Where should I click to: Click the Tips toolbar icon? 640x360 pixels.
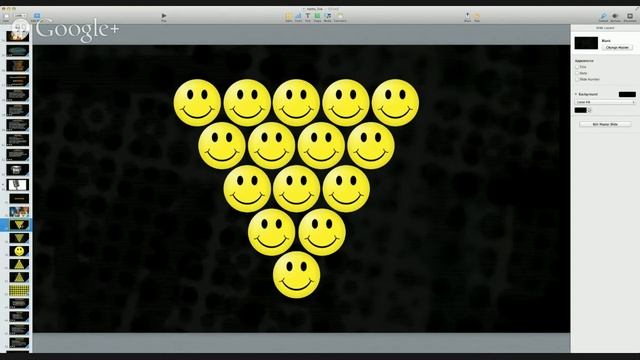pos(477,17)
